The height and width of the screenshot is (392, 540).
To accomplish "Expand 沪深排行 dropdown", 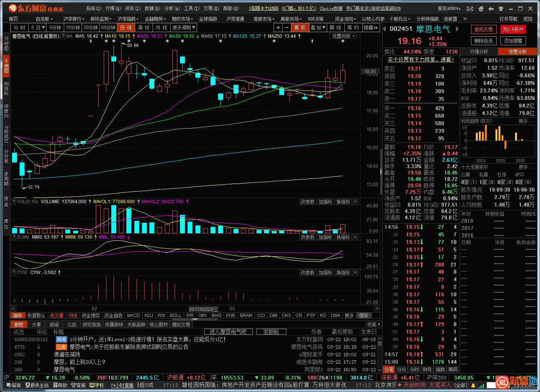I will coord(74,18).
